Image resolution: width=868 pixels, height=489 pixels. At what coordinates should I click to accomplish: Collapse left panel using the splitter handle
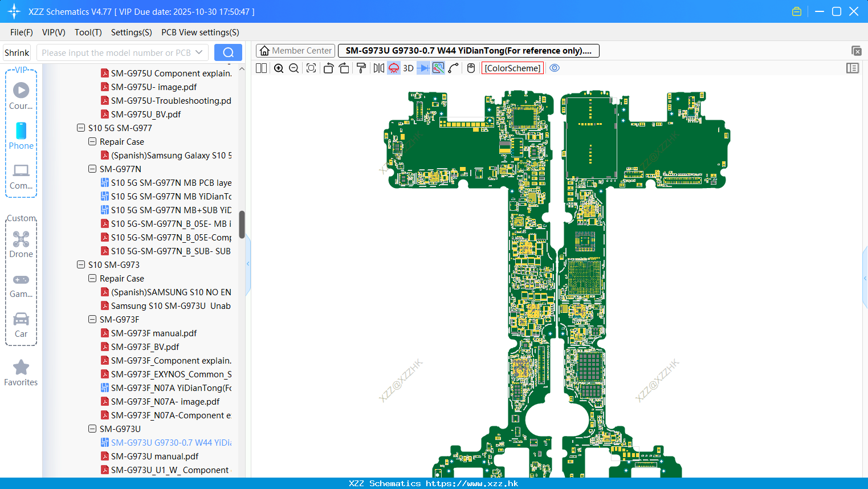tap(248, 264)
